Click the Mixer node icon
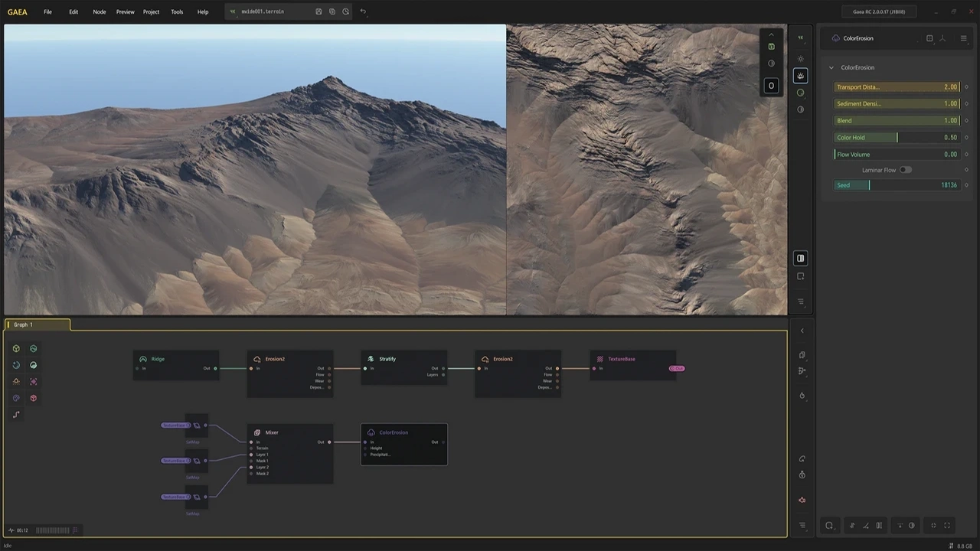 [x=257, y=432]
